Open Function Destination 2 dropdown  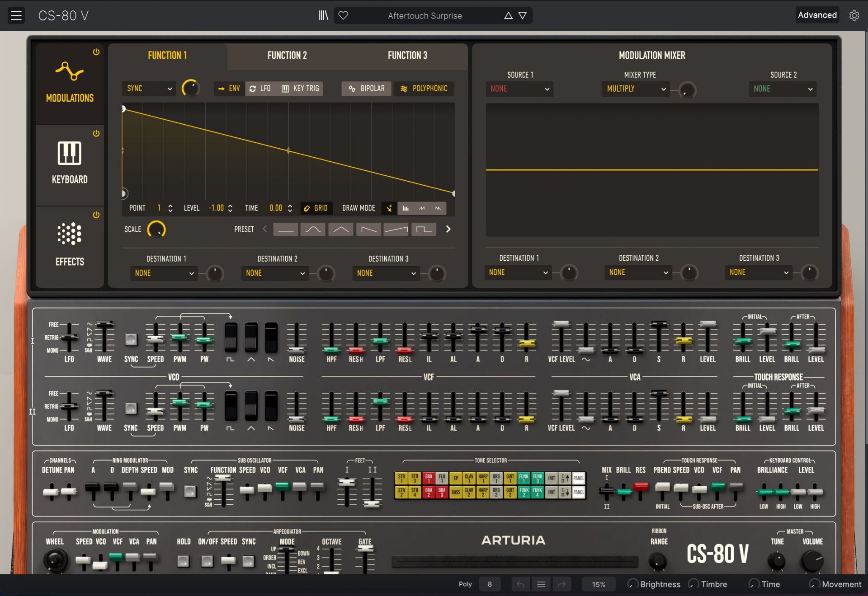[275, 273]
